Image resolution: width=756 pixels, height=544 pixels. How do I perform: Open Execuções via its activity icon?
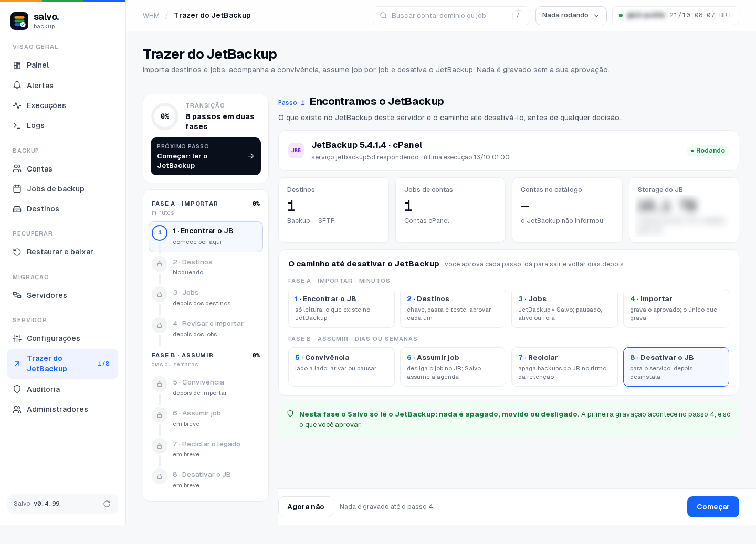point(17,105)
